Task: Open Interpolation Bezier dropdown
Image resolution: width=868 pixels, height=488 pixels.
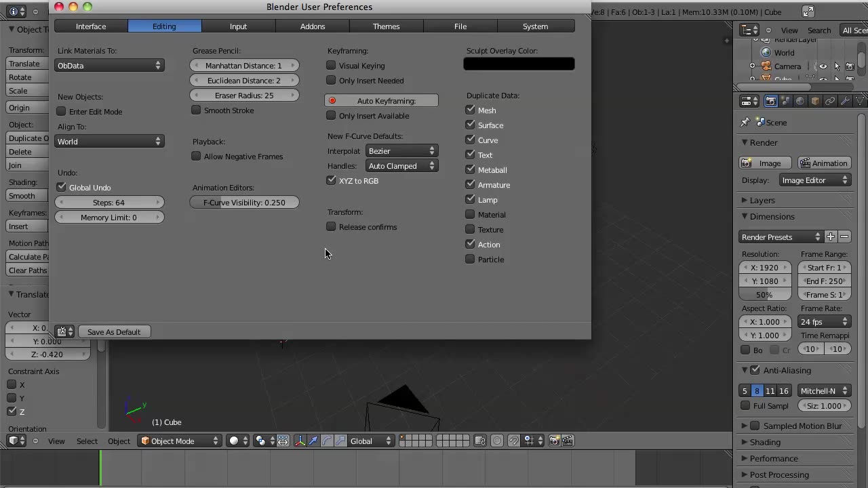Action: [x=402, y=151]
